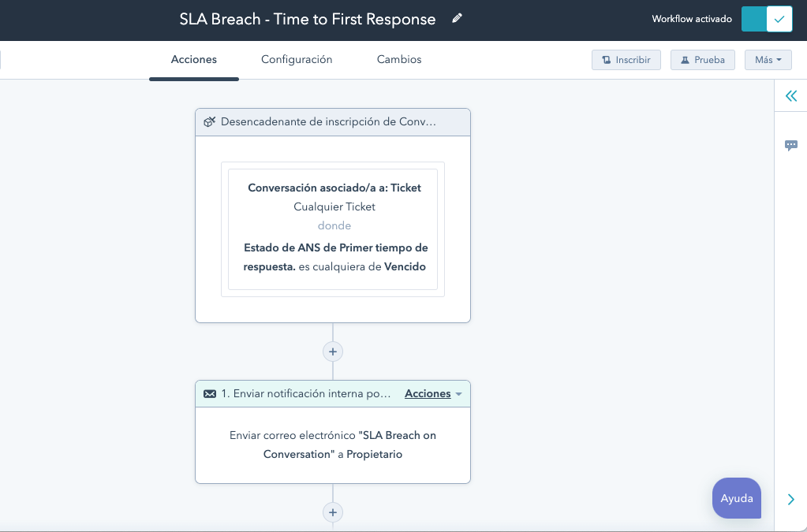This screenshot has width=807, height=532.
Task: Expand panel with bottom right chevron
Action: [x=791, y=499]
